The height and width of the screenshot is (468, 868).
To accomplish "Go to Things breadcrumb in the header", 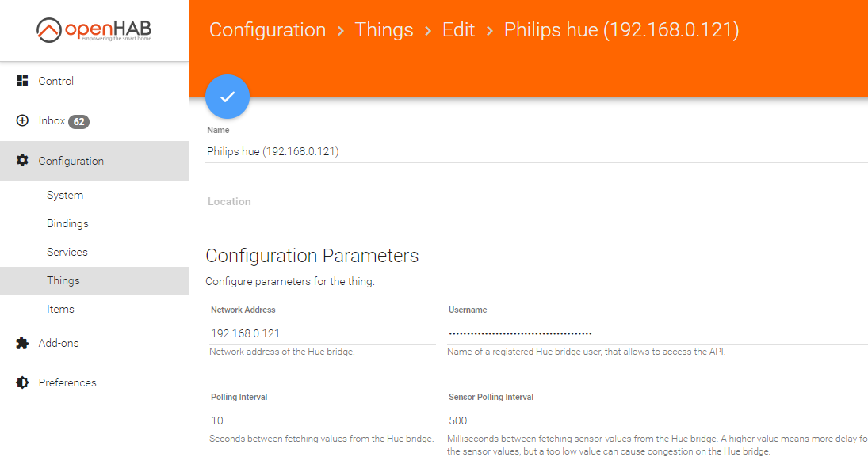I will 384,30.
